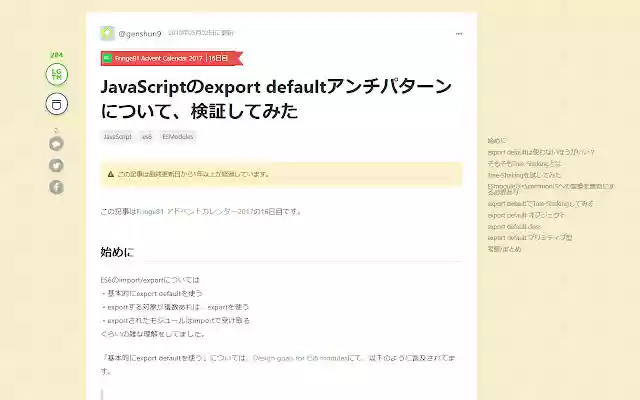Open the three-dots article options menu
Screen dimensions: 640x400
459,34
